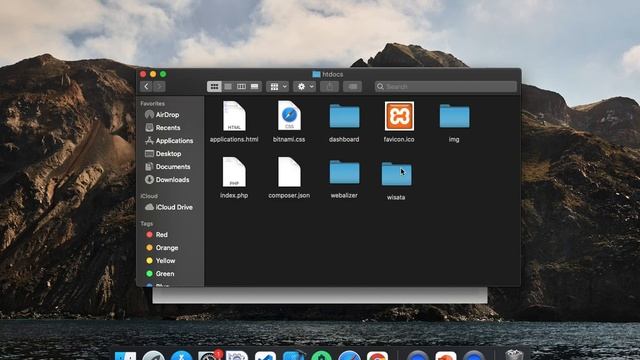Open the group-by arrangement dropdown
The image size is (640, 360).
(x=278, y=87)
